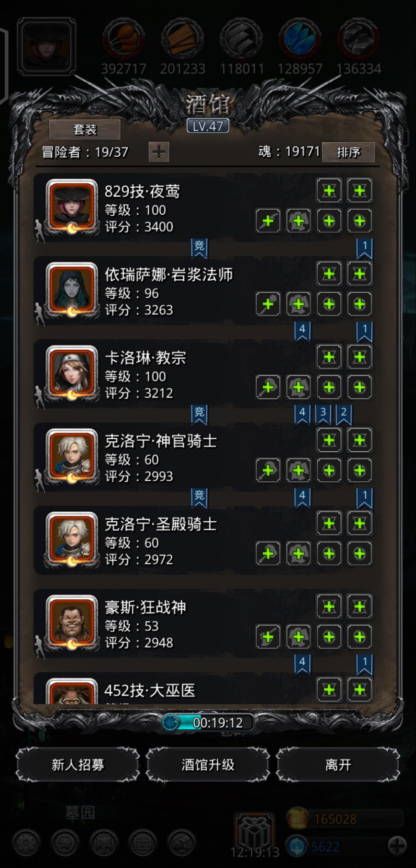Tap the 00:19:12 timer bar
The image size is (416, 868).
click(208, 723)
